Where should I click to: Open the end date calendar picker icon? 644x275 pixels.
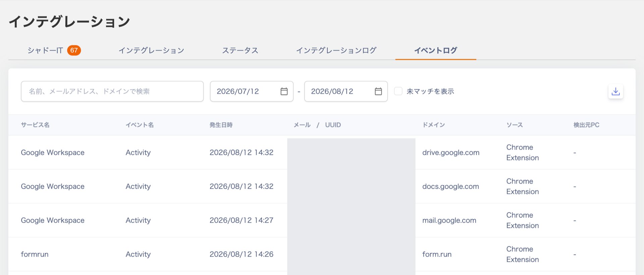[378, 91]
